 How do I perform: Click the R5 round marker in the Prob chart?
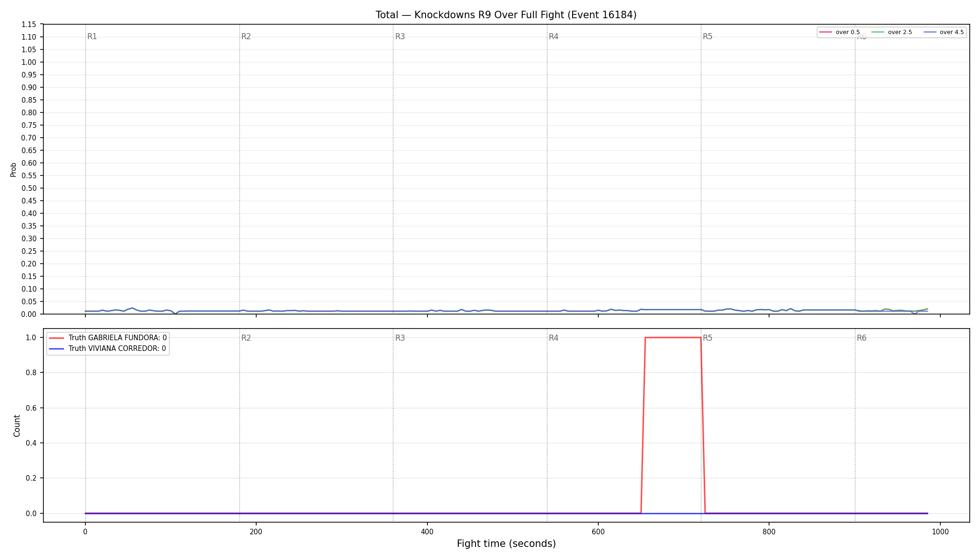(707, 37)
